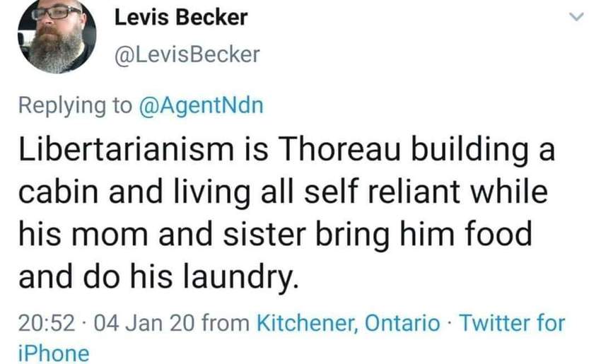Open the @AgentNdn mention link
601x364 pixels.
[x=200, y=105]
